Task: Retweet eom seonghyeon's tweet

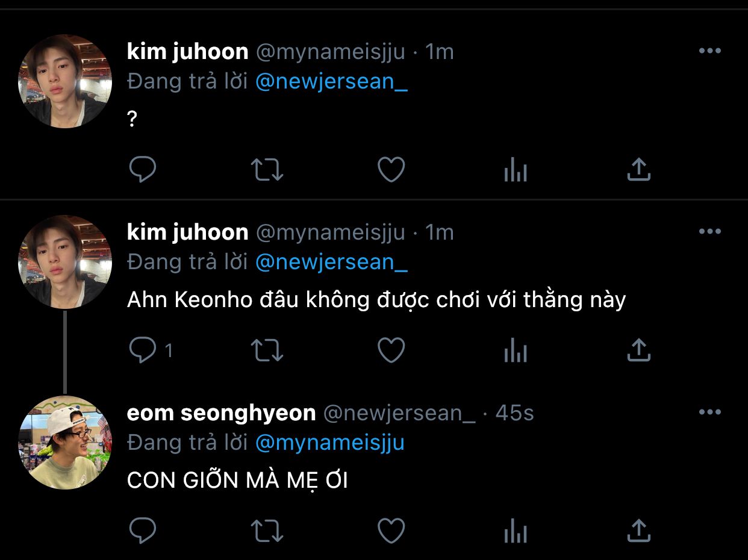Action: tap(267, 531)
